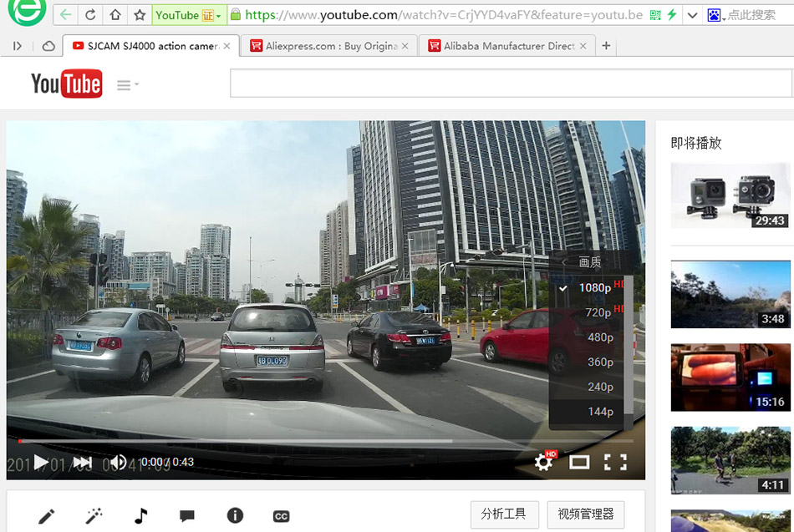Viewport: 794px width, 532px height.
Task: Click the video play button
Action: point(40,462)
